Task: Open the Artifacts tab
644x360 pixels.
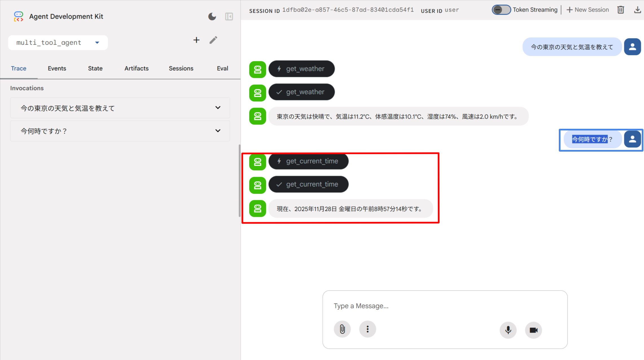Action: [x=137, y=68]
